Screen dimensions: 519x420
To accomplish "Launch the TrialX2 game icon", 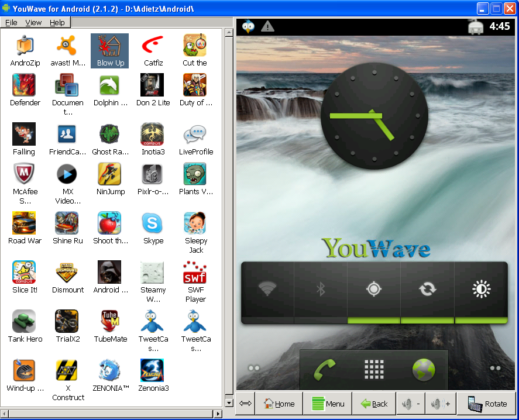I will [67, 321].
